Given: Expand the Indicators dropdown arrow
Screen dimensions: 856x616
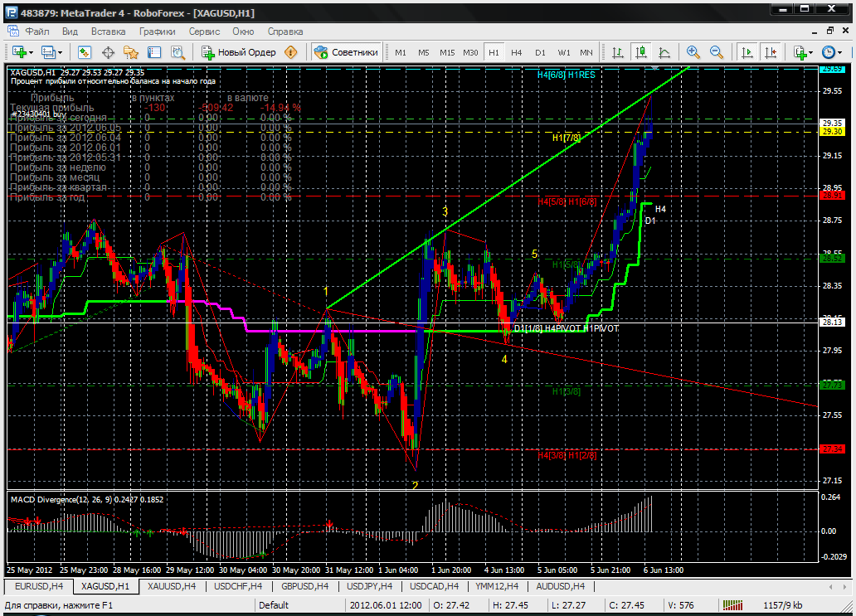Looking at the screenshot, I should [x=810, y=52].
